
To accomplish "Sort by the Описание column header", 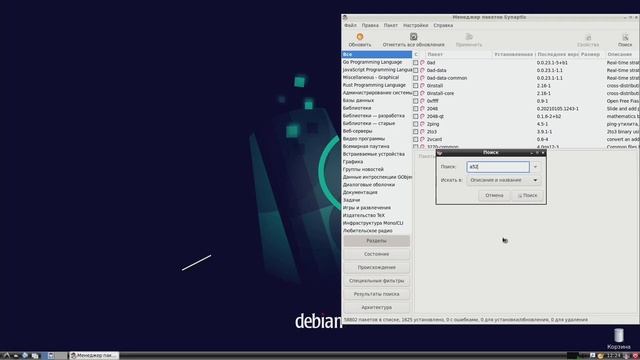I will [x=622, y=54].
